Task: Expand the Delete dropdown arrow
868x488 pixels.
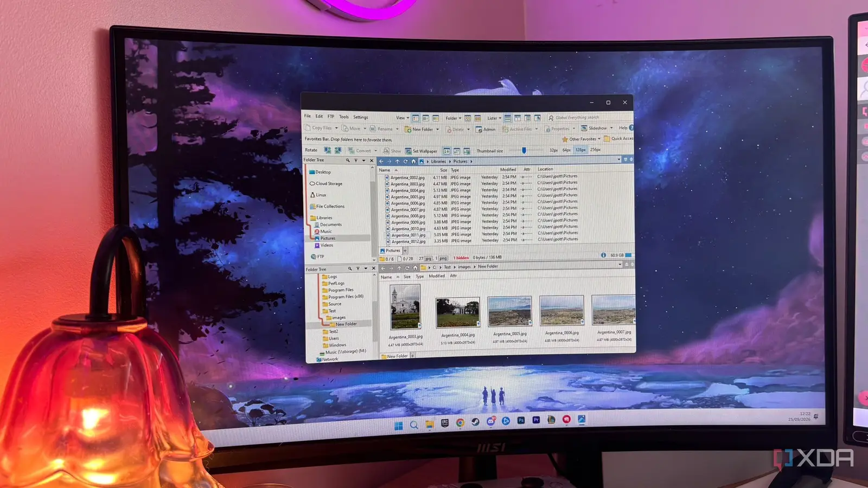Action: pos(469,130)
